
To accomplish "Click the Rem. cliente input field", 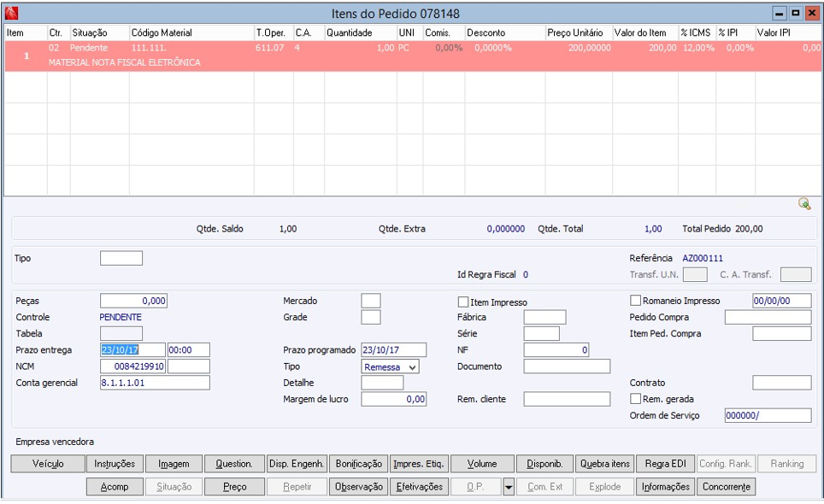I will click(x=567, y=399).
